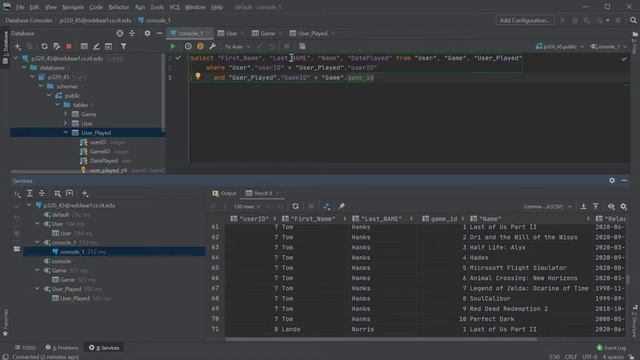Collapse the tables folder node
The height and width of the screenshot is (360, 640).
(x=58, y=105)
